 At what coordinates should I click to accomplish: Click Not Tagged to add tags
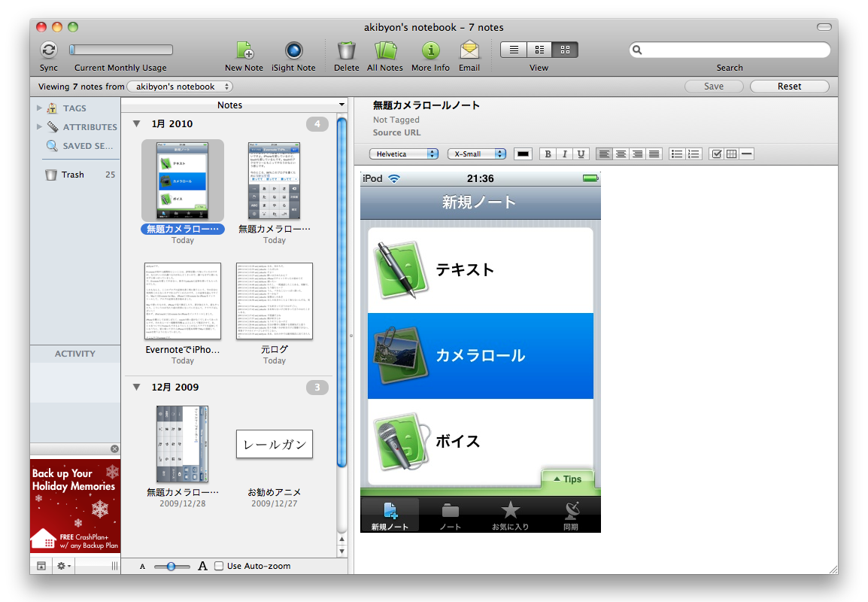pyautogui.click(x=396, y=120)
